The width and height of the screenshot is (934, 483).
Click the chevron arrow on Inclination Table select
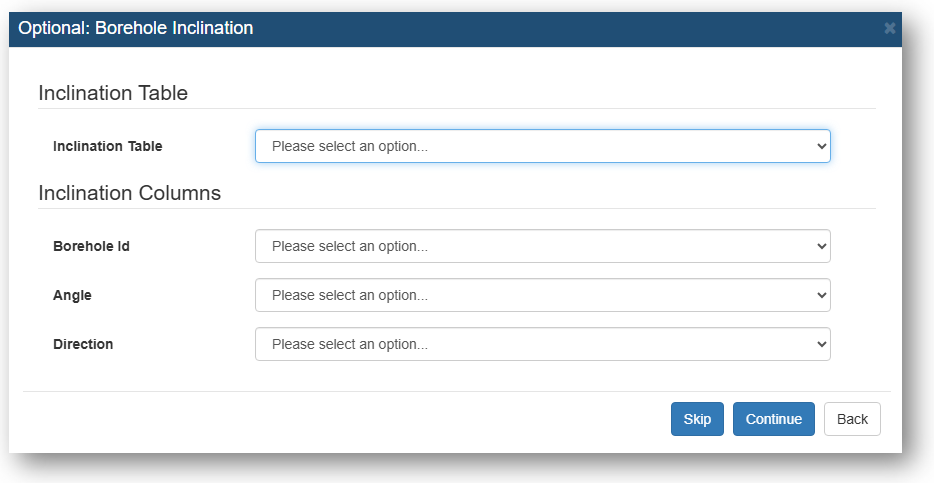(x=822, y=146)
